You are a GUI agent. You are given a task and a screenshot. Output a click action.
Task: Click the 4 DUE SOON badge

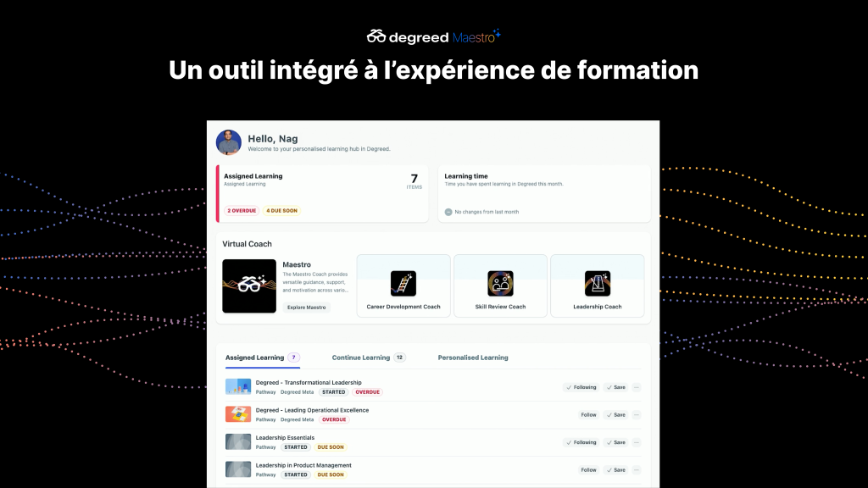tap(281, 211)
